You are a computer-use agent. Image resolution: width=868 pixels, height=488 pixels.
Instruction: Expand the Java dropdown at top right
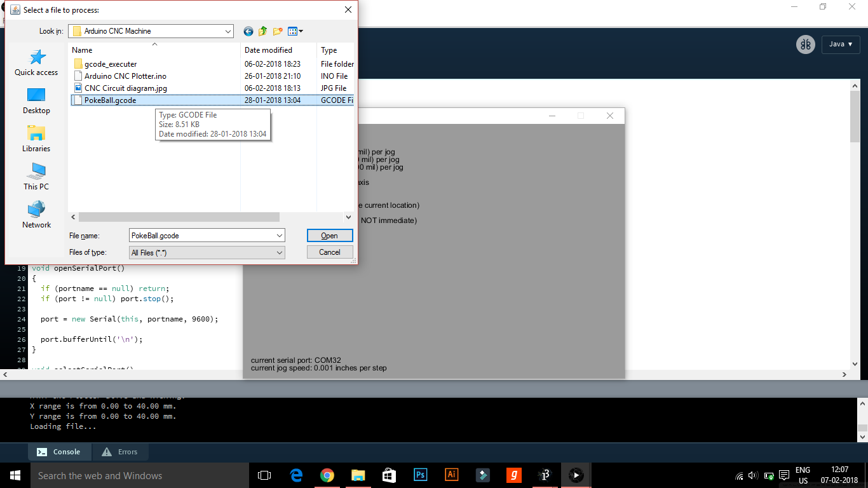tap(841, 44)
